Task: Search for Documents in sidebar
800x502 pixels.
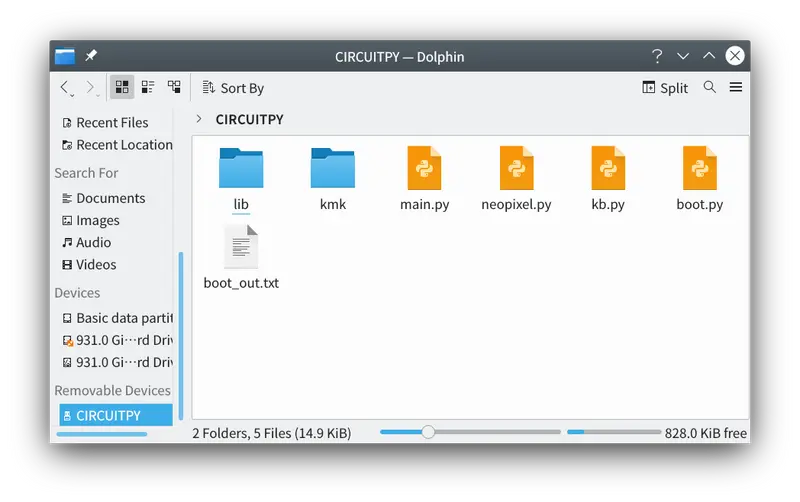Action: 104,198
